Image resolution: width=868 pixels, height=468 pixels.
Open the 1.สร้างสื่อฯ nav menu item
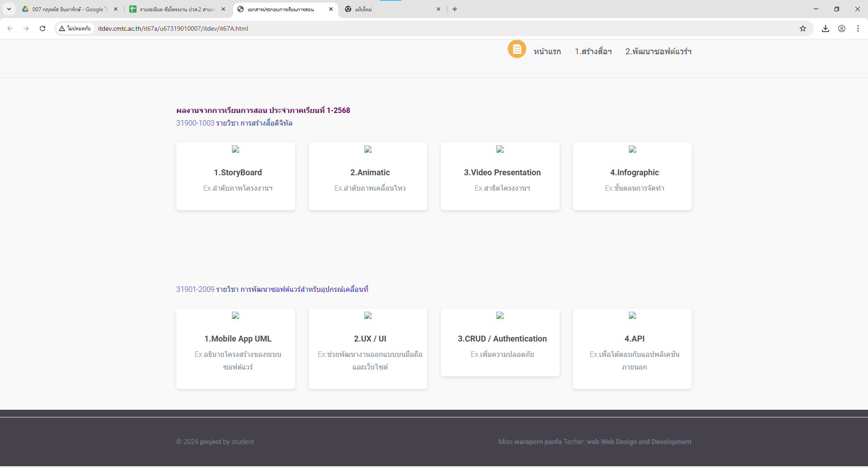click(x=593, y=51)
